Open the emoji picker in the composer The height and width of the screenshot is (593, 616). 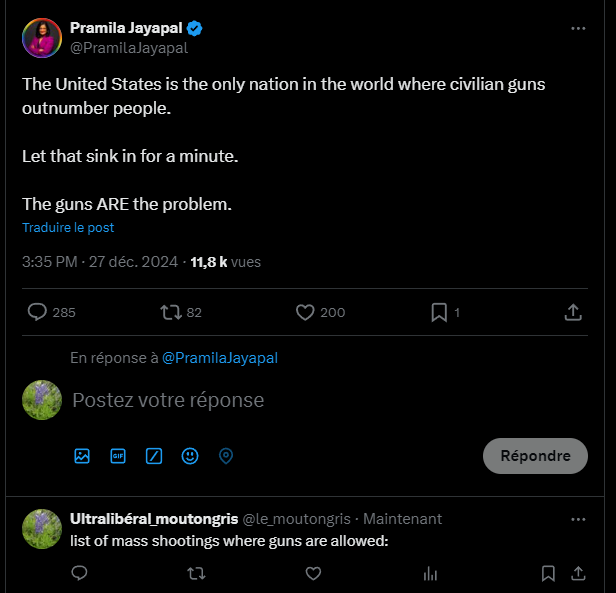(x=190, y=456)
